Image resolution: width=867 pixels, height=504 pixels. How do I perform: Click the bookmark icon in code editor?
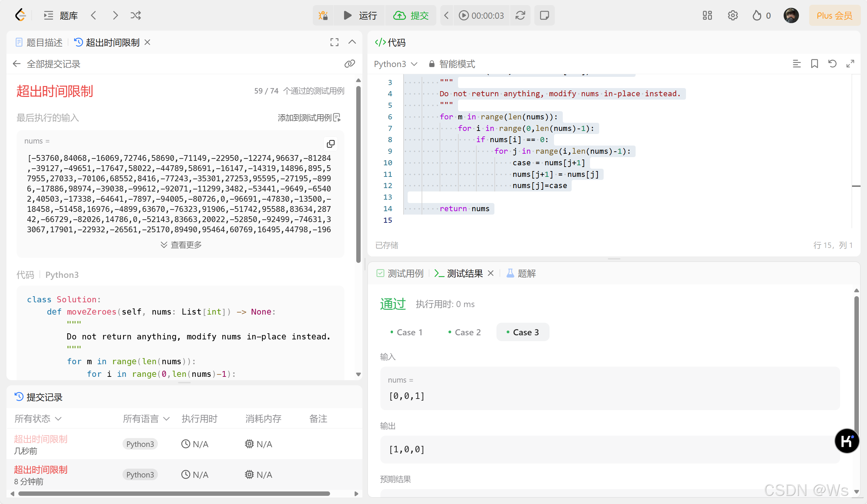(814, 64)
